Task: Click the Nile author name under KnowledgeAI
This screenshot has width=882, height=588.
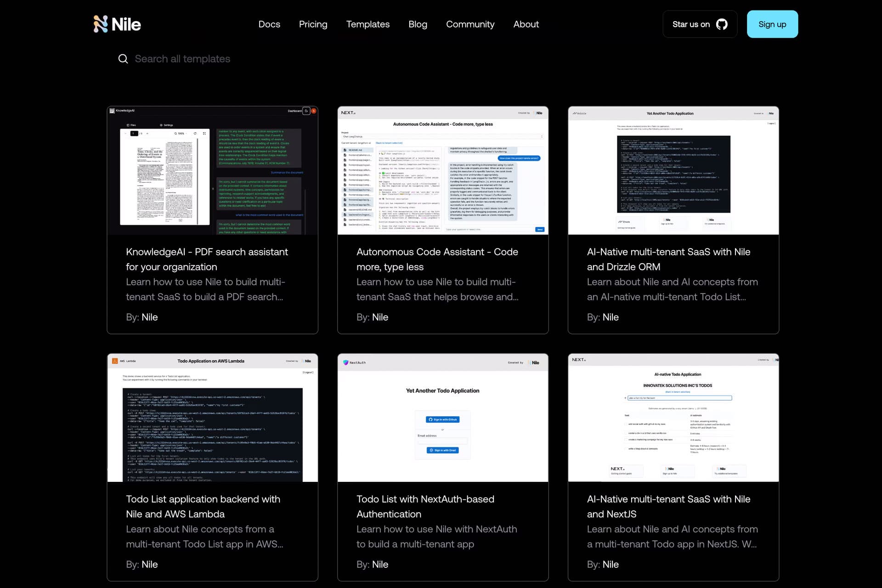Action: (x=149, y=317)
